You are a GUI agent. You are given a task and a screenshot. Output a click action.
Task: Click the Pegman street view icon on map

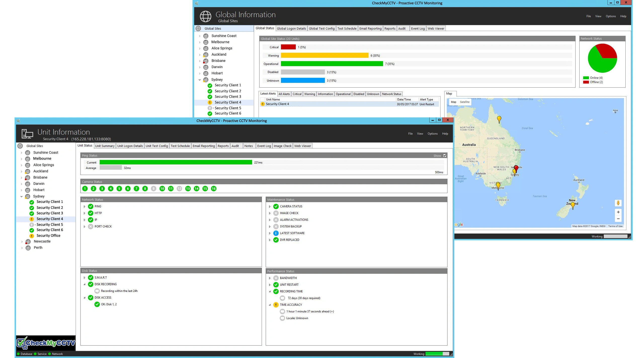[x=618, y=203]
